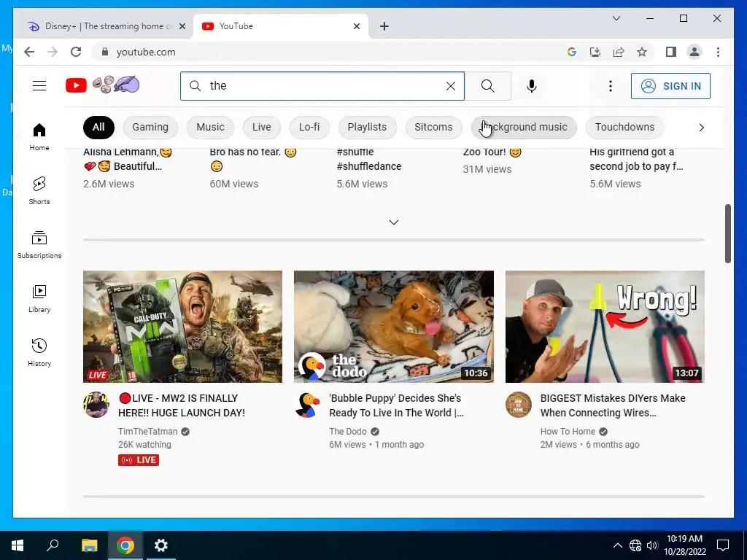747x560 pixels.
Task: Start voice search with microphone icon
Action: [x=532, y=86]
